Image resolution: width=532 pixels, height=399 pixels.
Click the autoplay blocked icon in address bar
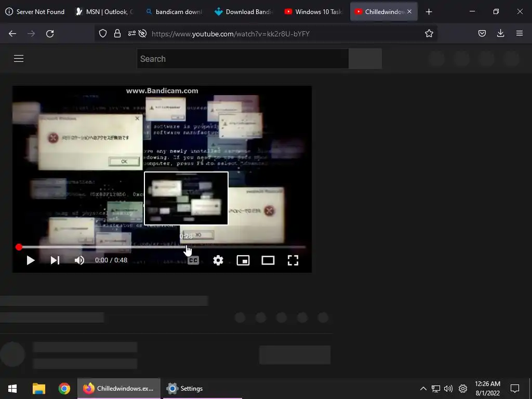click(x=143, y=33)
